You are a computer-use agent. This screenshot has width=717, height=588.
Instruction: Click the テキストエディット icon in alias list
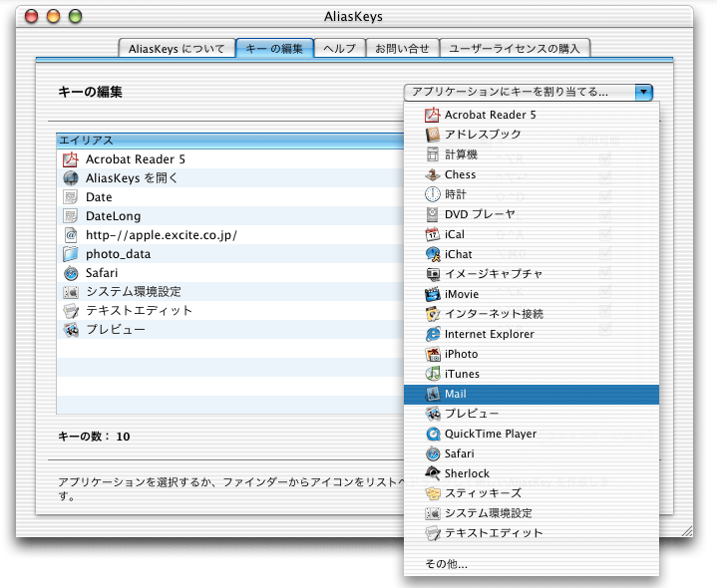coord(71,311)
